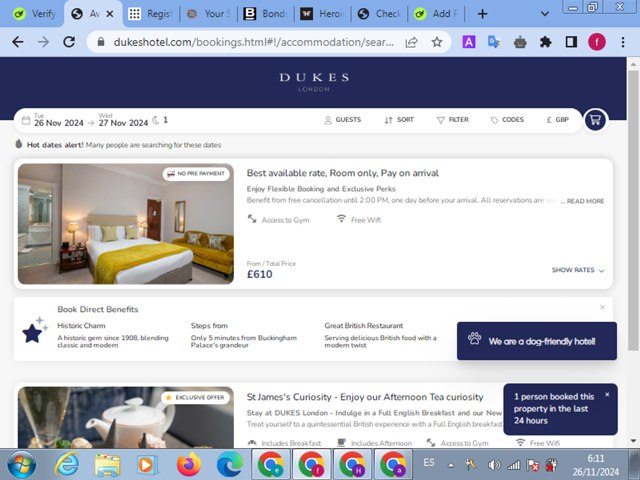Screen dimensions: 640x480
Task: Open the St James's Curiosity offer title
Action: point(364,397)
